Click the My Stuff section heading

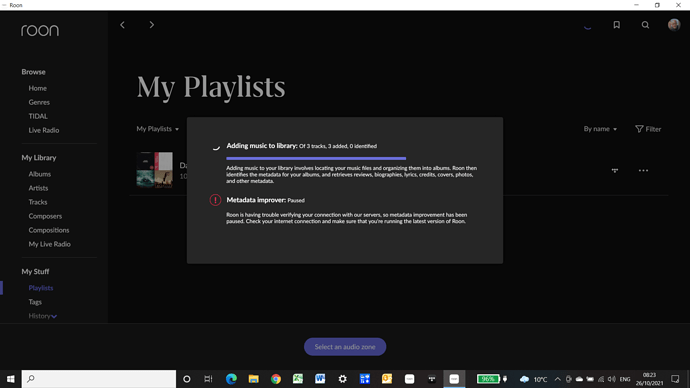(x=35, y=272)
